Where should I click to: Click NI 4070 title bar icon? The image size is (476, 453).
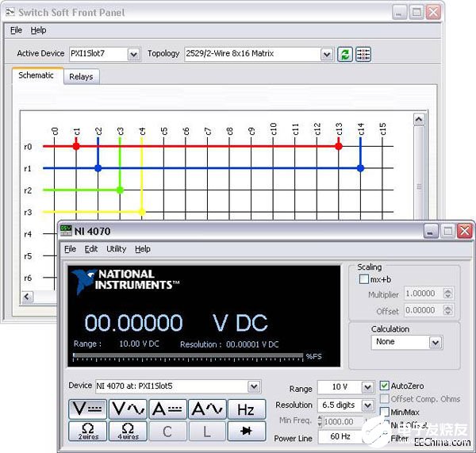[x=66, y=231]
